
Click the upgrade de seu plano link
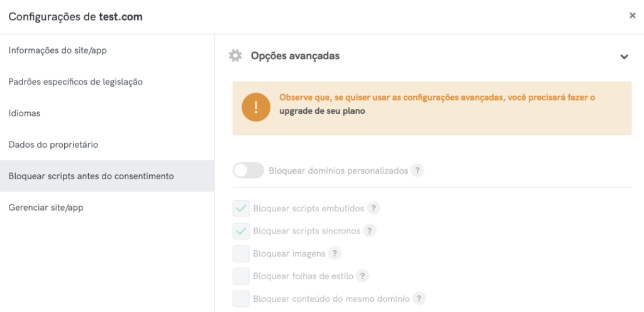pyautogui.click(x=322, y=111)
